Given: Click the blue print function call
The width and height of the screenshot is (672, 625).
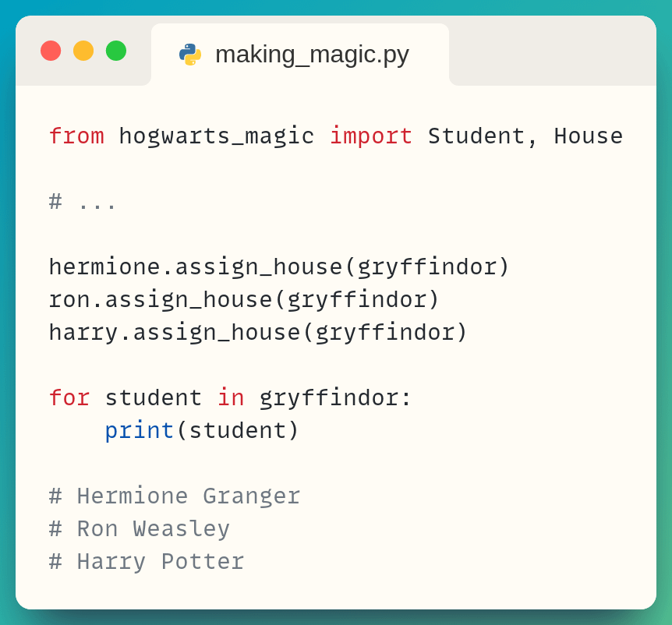Looking at the screenshot, I should [x=139, y=431].
